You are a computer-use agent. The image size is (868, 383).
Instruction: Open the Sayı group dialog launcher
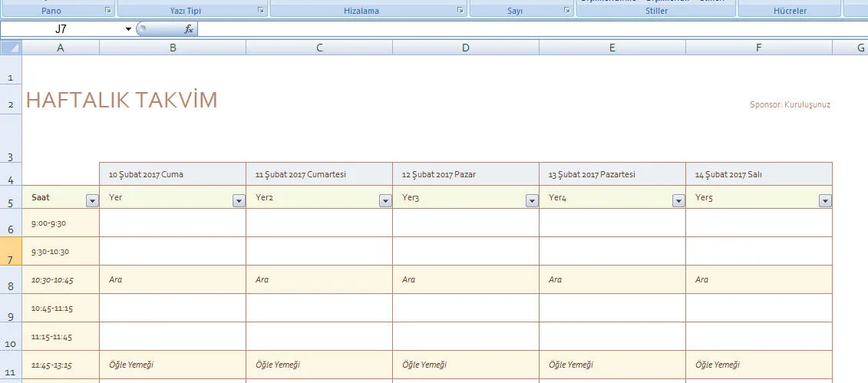pos(567,11)
